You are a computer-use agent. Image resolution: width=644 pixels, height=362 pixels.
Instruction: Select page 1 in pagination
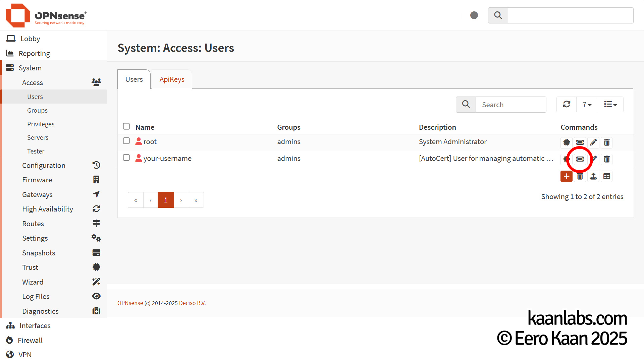point(166,200)
